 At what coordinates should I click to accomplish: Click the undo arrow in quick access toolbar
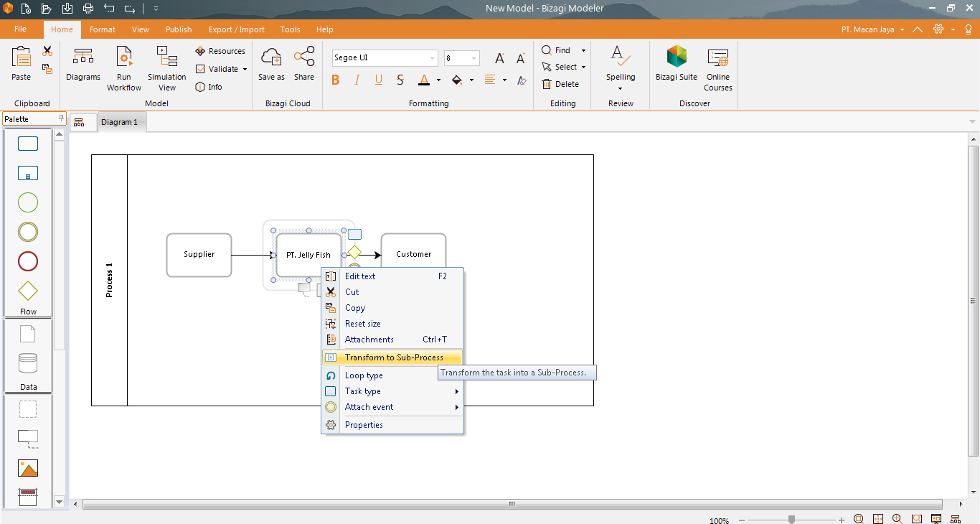point(109,9)
